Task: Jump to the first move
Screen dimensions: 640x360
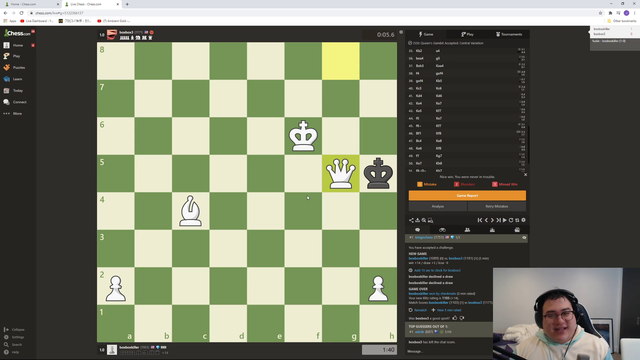Action: click(x=480, y=220)
